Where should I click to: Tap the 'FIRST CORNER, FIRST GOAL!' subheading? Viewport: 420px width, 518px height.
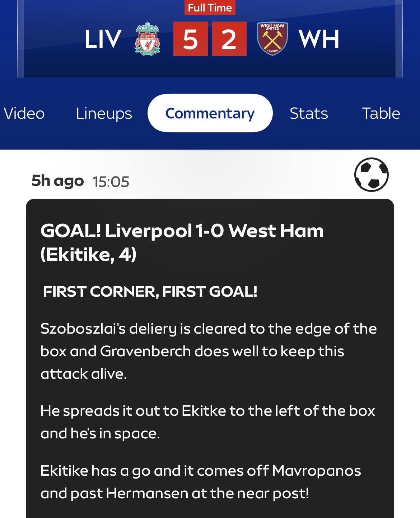click(x=150, y=292)
